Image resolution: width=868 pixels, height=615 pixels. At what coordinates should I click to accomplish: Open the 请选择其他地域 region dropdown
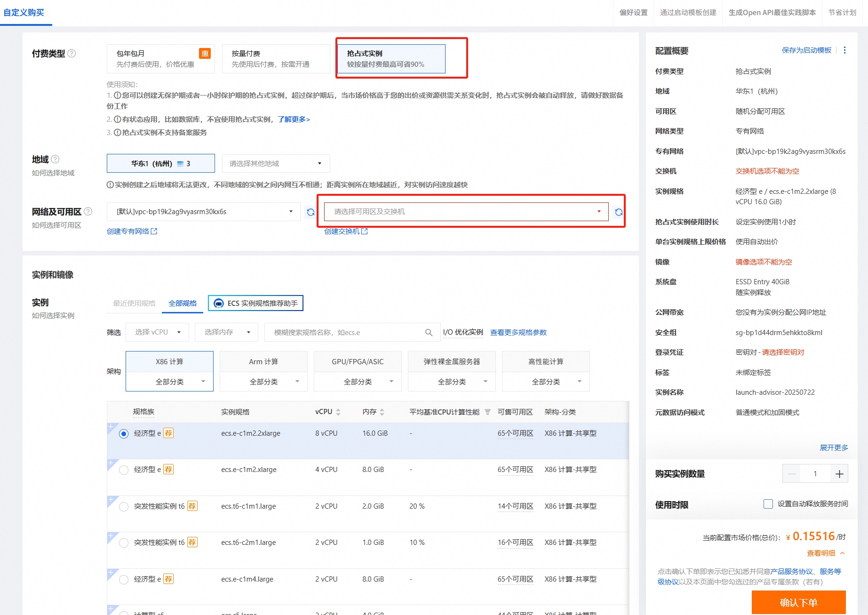click(x=276, y=164)
